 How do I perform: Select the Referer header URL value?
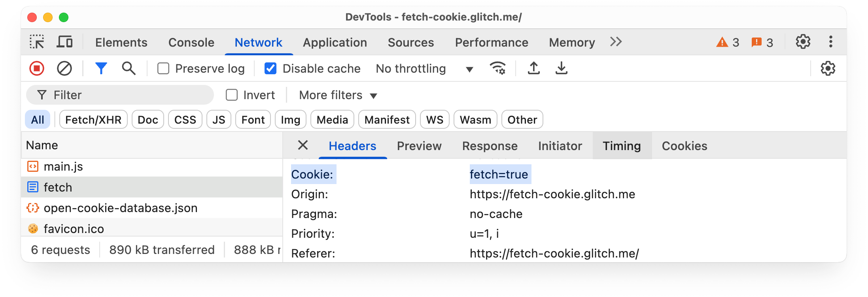pyautogui.click(x=554, y=253)
